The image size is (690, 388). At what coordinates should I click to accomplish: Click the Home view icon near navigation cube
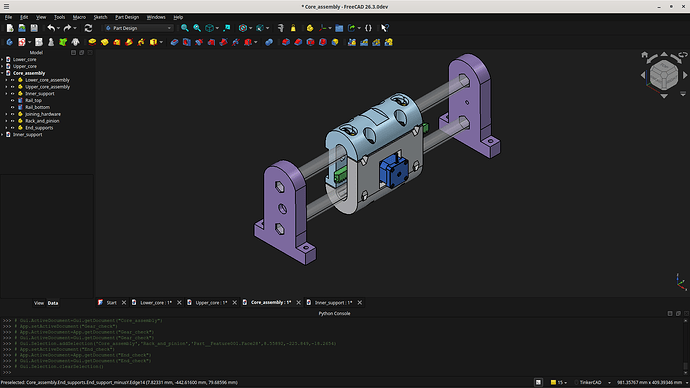(x=645, y=55)
